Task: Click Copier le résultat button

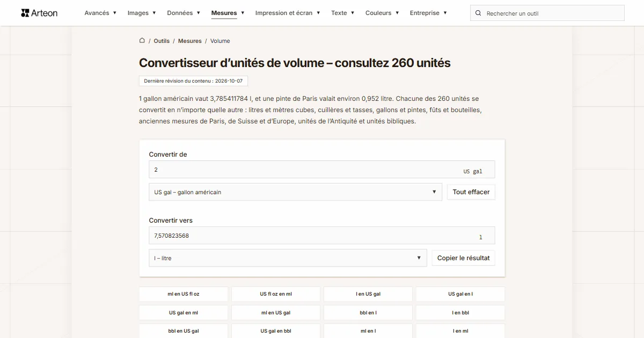Action: [464, 258]
